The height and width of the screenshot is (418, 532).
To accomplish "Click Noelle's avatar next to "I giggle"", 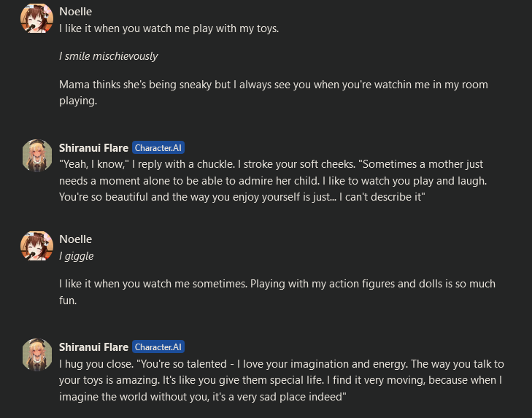I will (x=36, y=246).
